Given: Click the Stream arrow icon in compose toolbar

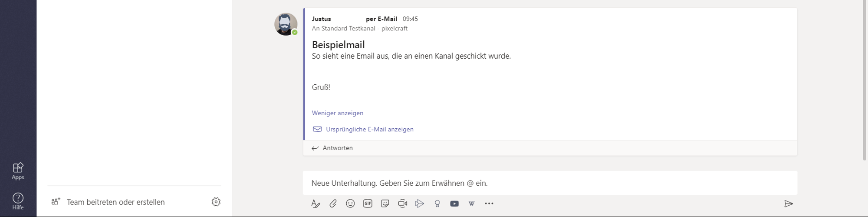Looking at the screenshot, I should [420, 204].
